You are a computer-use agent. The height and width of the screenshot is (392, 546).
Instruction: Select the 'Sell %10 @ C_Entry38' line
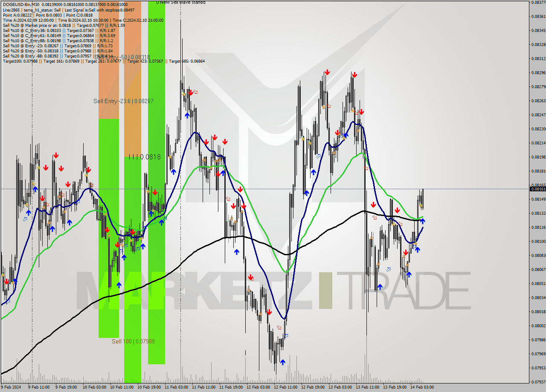[x=59, y=30]
